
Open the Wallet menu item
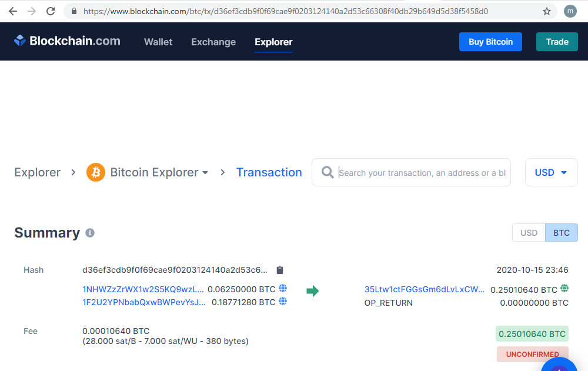(158, 42)
